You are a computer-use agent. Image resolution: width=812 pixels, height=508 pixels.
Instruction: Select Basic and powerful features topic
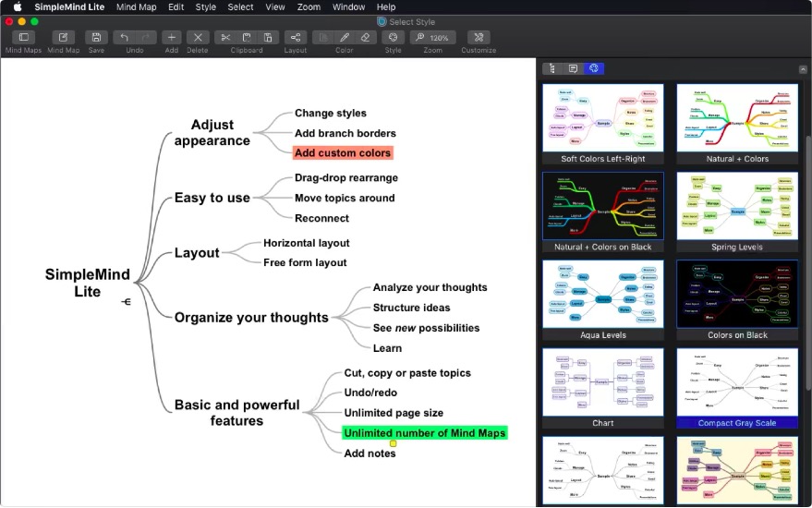[x=236, y=413]
